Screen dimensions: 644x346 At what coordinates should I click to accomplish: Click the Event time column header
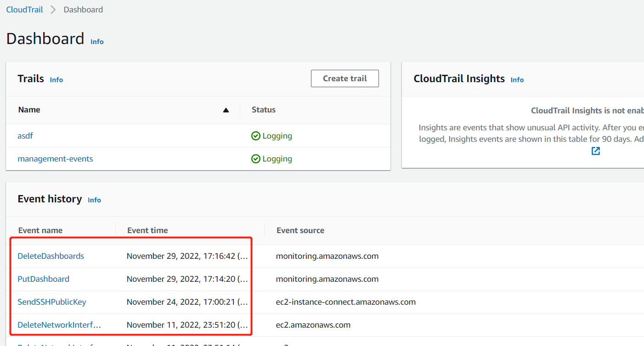point(147,230)
